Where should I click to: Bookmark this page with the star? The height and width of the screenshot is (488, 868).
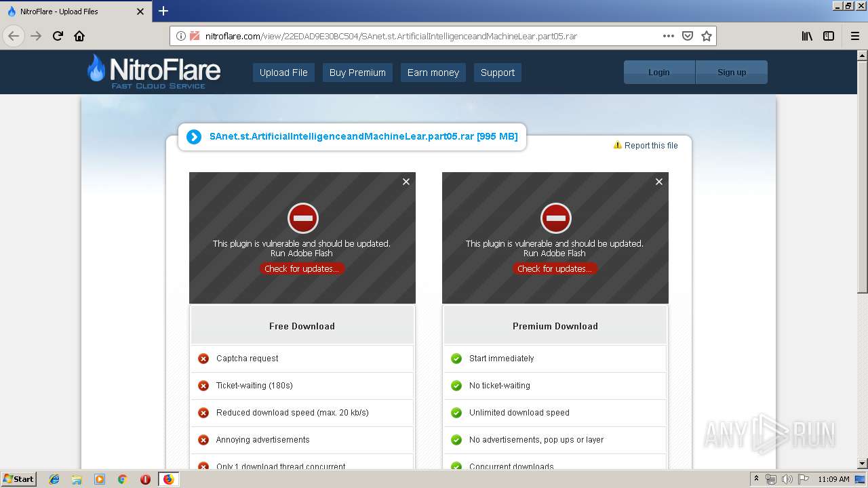click(x=707, y=36)
